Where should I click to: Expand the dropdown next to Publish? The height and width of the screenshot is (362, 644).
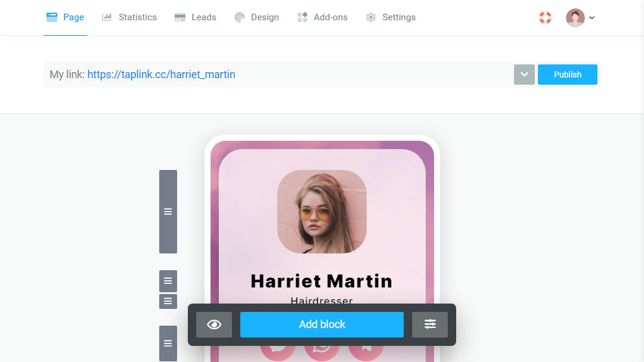[x=524, y=75]
